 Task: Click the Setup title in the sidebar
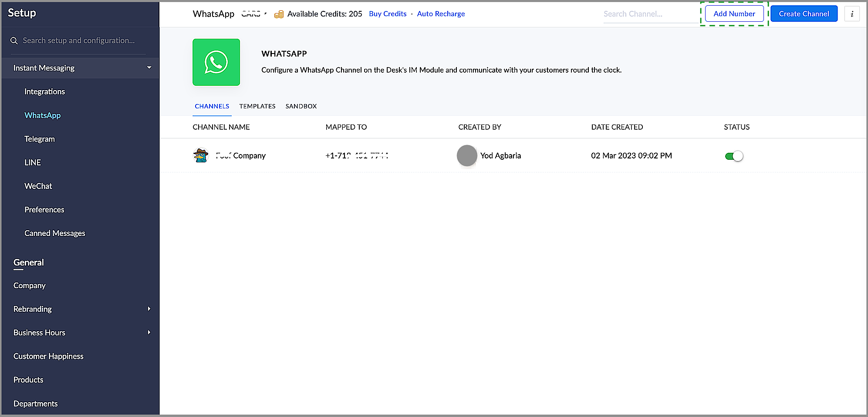[22, 13]
